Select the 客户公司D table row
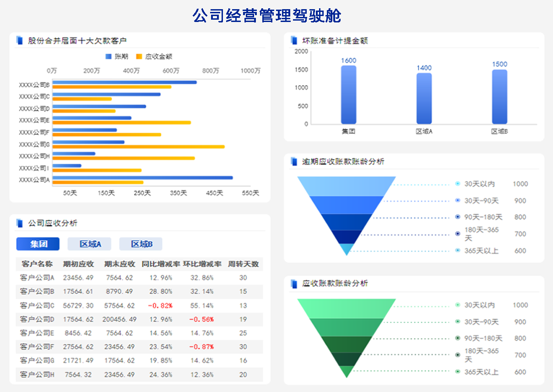This screenshot has height=392, width=553. 140,319
